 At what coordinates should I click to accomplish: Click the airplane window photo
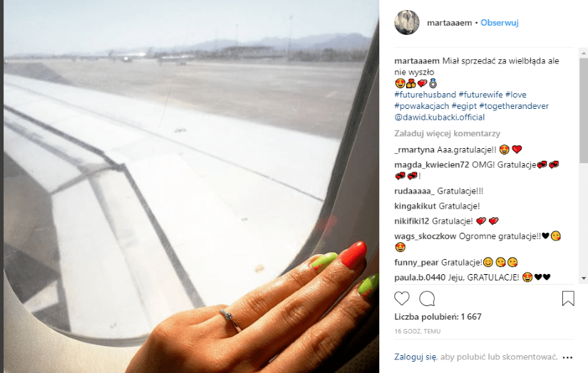(191, 186)
